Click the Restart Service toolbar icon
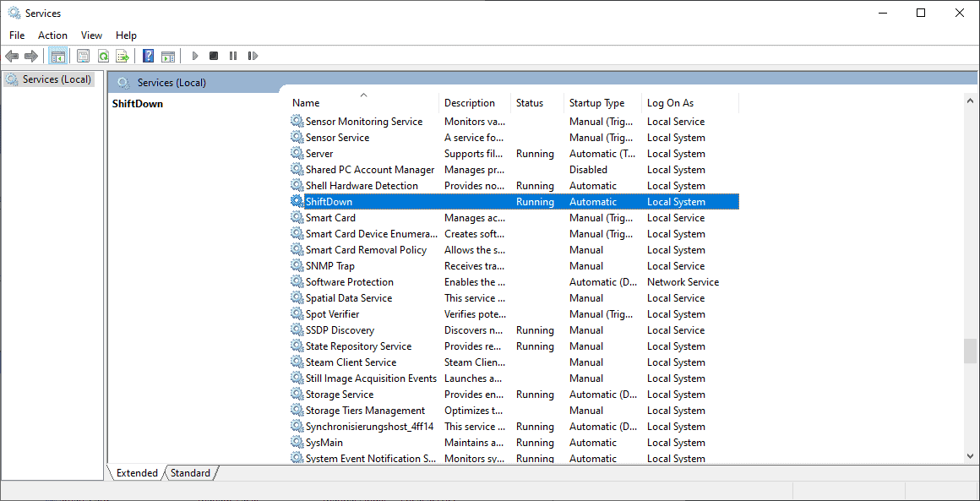Image resolution: width=980 pixels, height=501 pixels. point(253,56)
